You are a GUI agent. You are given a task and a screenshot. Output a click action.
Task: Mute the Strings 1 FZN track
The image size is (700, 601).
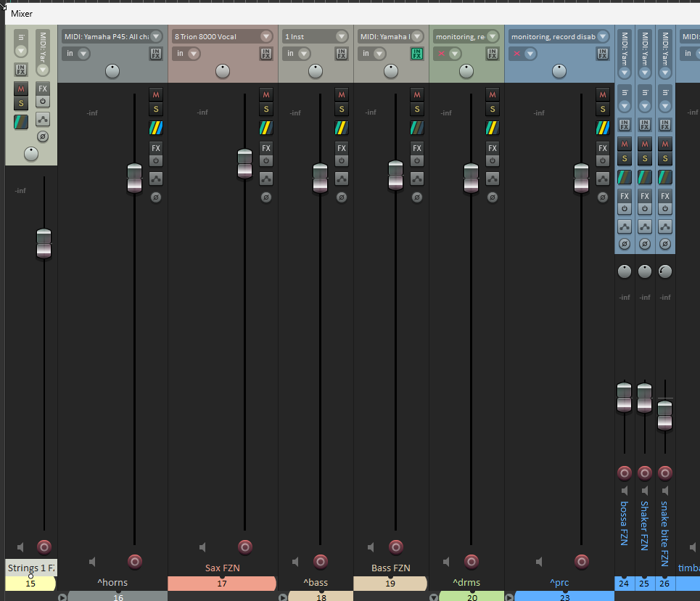tap(21, 89)
